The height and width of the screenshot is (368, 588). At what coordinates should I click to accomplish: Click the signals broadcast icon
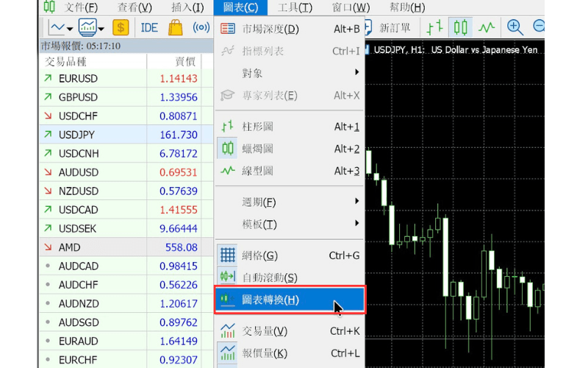tap(201, 27)
